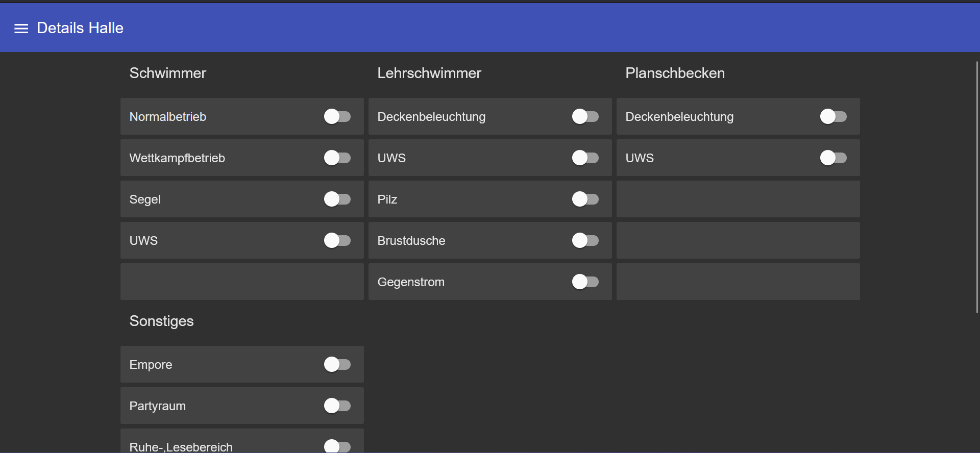Click the Normalbetrieb label

[168, 117]
